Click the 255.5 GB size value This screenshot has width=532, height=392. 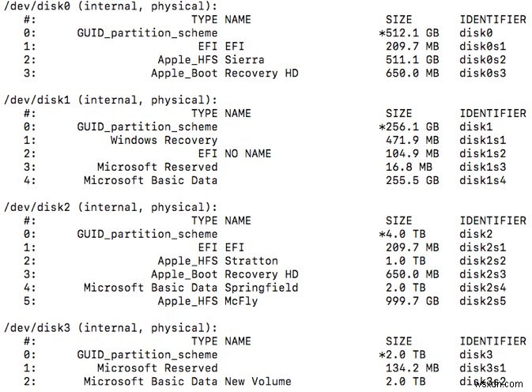pyautogui.click(x=412, y=179)
